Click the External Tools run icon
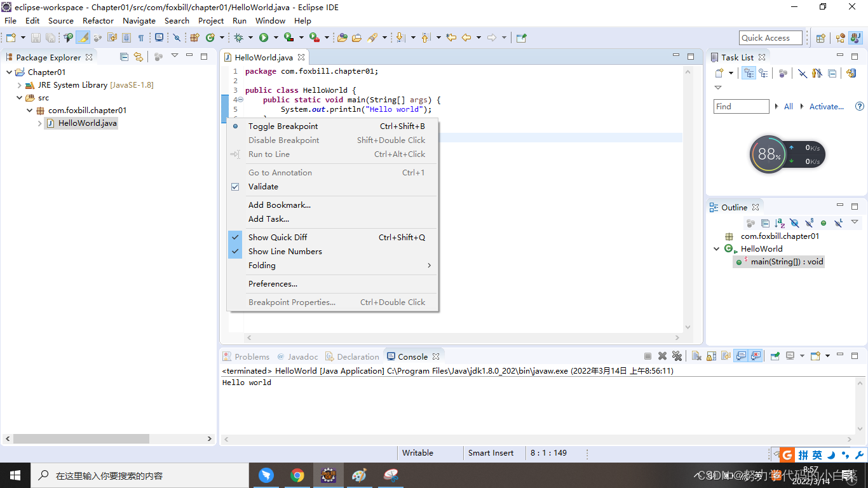The width and height of the screenshot is (868, 488). [314, 37]
